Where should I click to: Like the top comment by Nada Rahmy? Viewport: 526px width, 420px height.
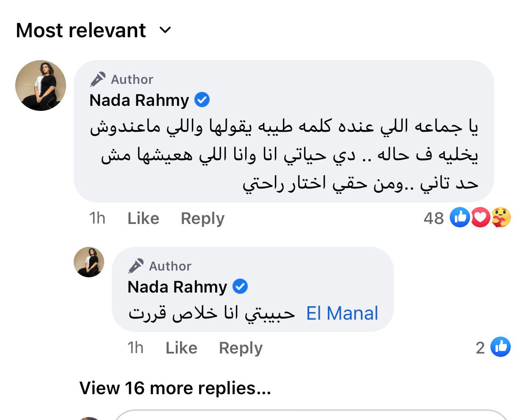[143, 218]
